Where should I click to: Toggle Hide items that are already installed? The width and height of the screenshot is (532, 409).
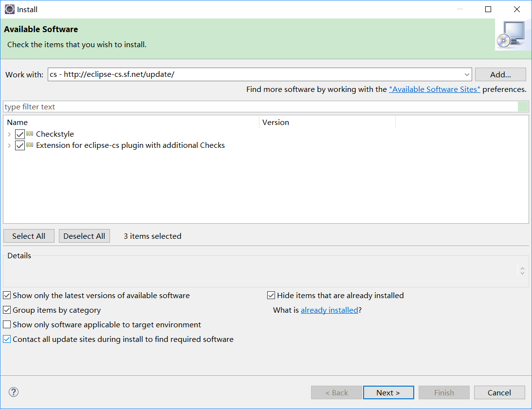(x=271, y=295)
